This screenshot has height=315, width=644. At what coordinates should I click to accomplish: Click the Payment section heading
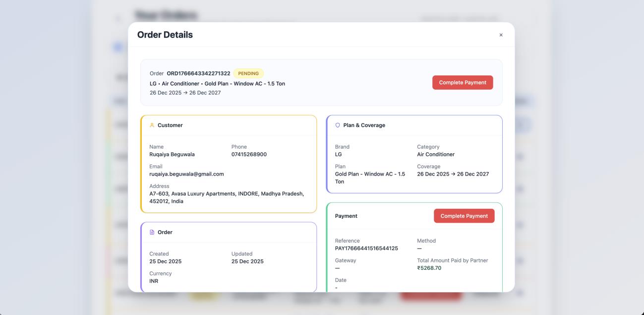(x=346, y=216)
